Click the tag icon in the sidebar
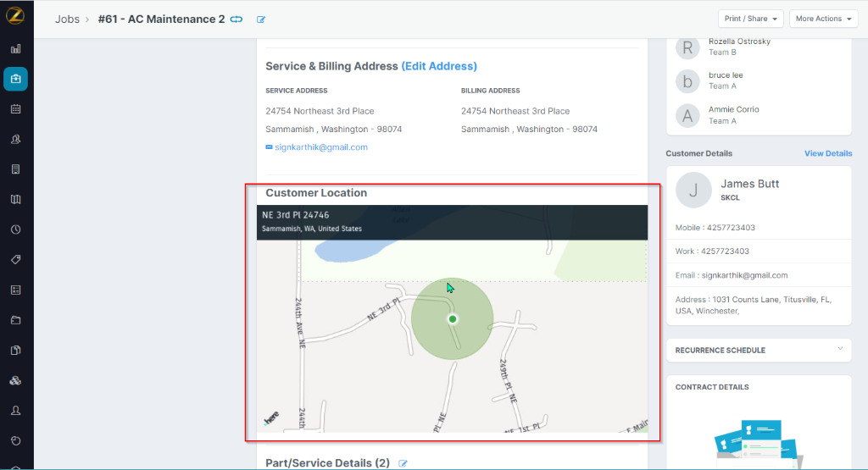This screenshot has width=868, height=470. [x=15, y=260]
